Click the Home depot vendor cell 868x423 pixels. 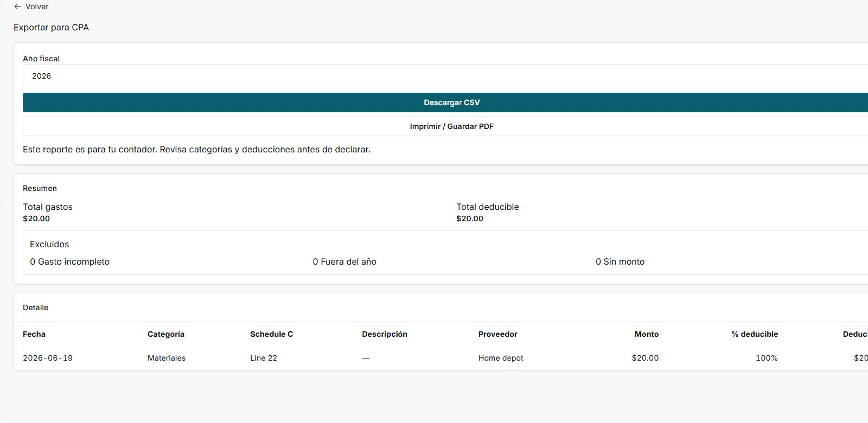[x=501, y=358]
